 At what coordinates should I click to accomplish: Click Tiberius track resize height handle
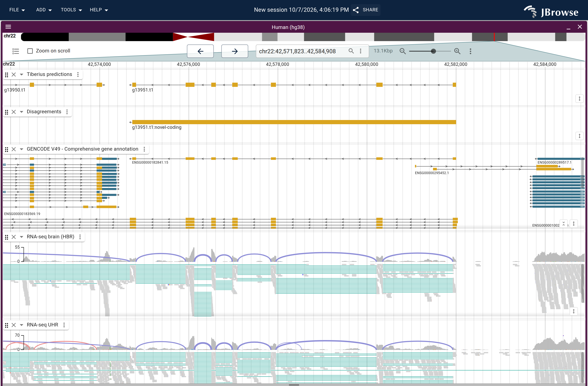(x=579, y=99)
